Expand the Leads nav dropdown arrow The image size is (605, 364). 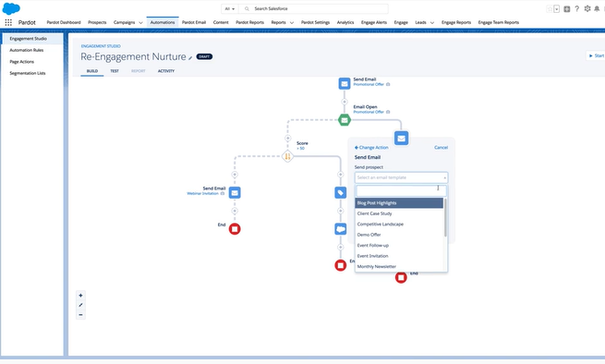(431, 23)
